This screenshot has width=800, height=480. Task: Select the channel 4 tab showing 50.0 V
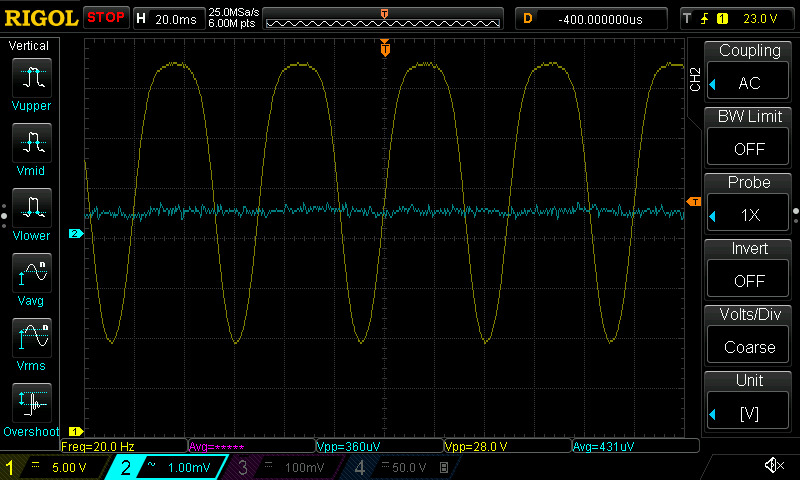[x=401, y=467]
